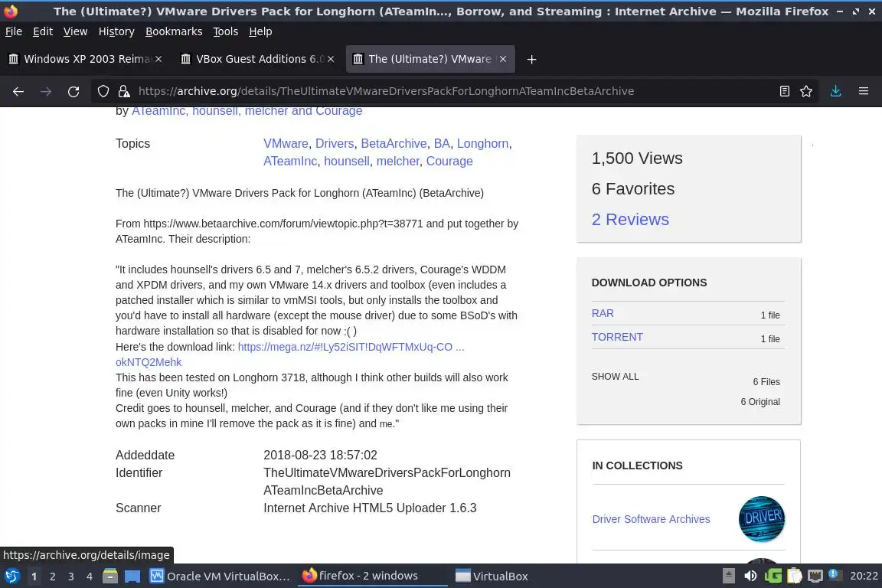Viewport: 882px width, 588px height.
Task: Open Oracle VM VirtualBox taskbar window
Action: click(x=220, y=577)
